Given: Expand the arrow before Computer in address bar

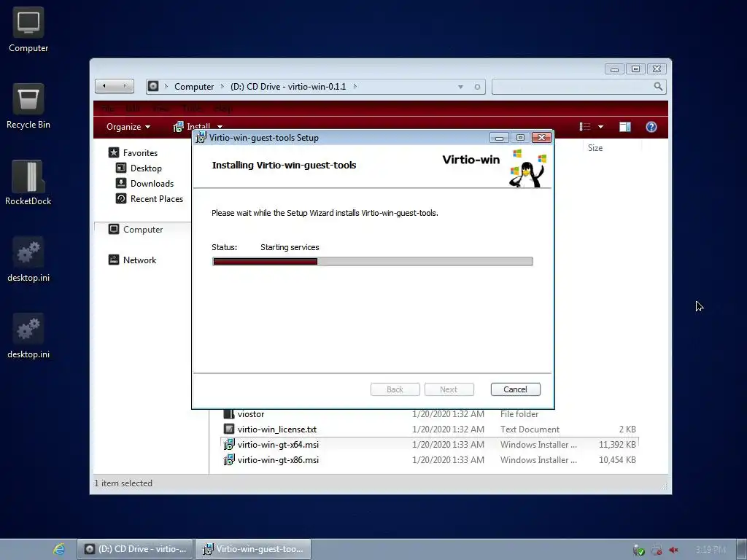Looking at the screenshot, I should point(166,86).
